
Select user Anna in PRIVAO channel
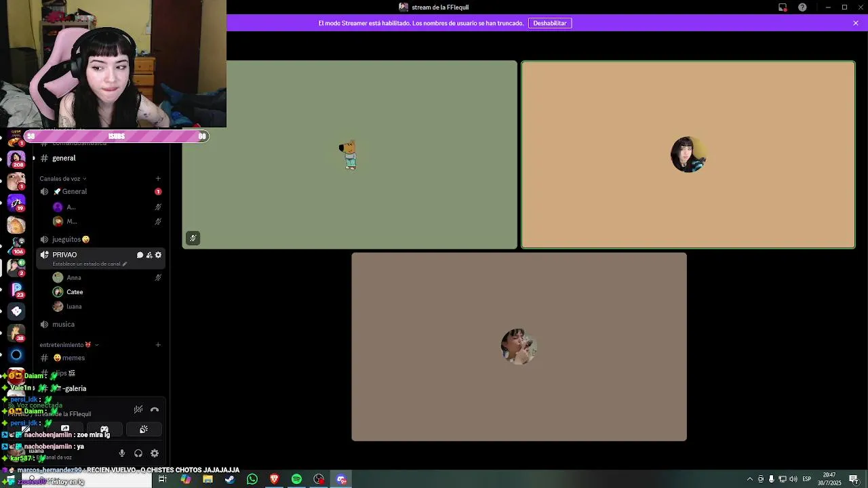pos(73,277)
